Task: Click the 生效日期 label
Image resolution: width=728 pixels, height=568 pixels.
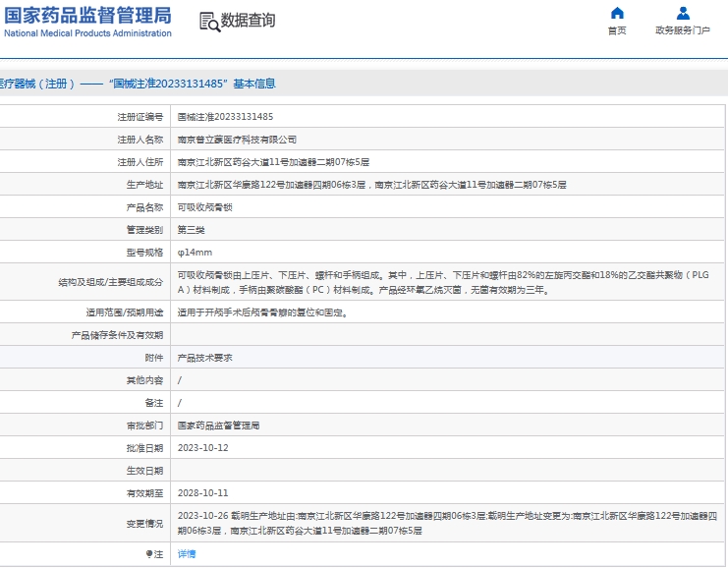Action: (x=144, y=471)
